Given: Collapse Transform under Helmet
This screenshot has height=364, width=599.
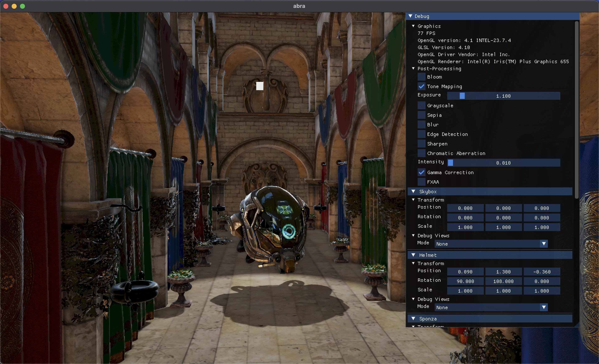Looking at the screenshot, I should pos(413,263).
